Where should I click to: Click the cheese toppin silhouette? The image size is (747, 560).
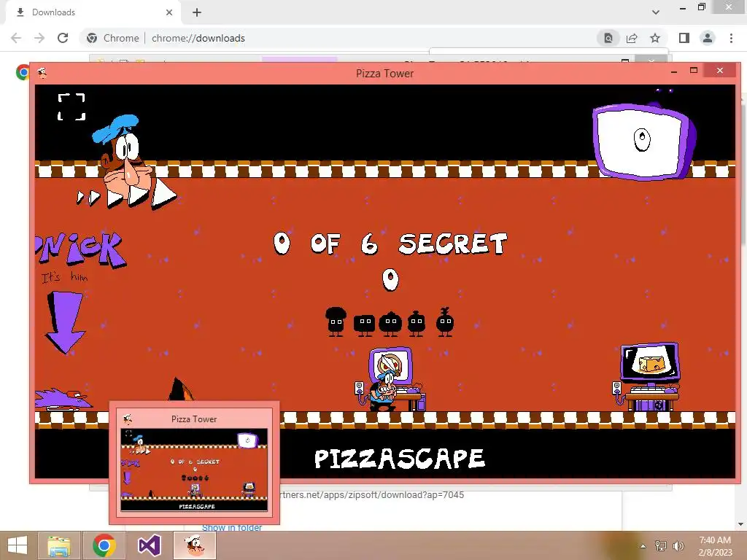coord(365,324)
